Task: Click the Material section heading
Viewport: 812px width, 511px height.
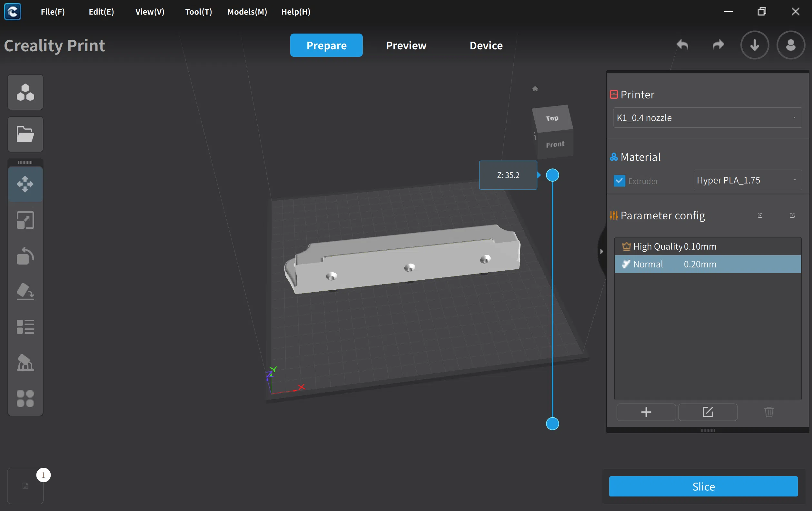Action: tap(640, 157)
